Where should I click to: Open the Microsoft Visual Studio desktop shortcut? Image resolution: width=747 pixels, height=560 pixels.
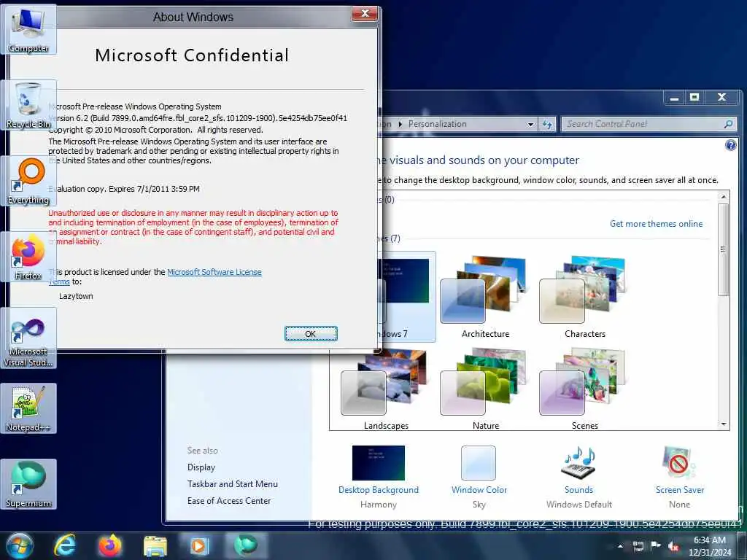tap(28, 338)
